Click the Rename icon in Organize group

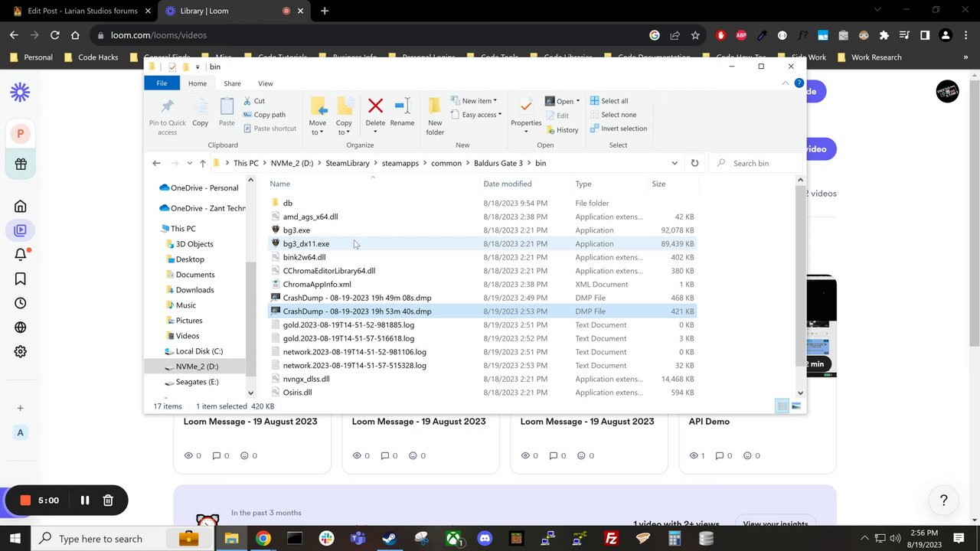[402, 106]
